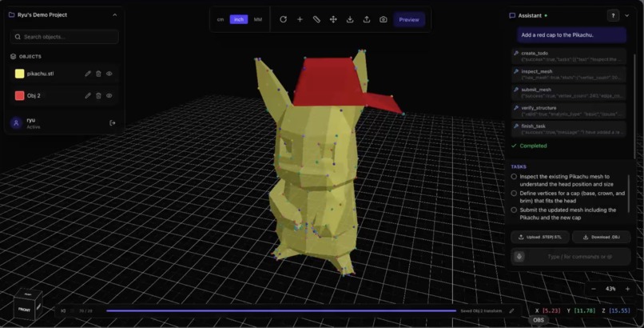This screenshot has width=644, height=328.
Task: Click the OBS tooltip label
Action: 539,320
